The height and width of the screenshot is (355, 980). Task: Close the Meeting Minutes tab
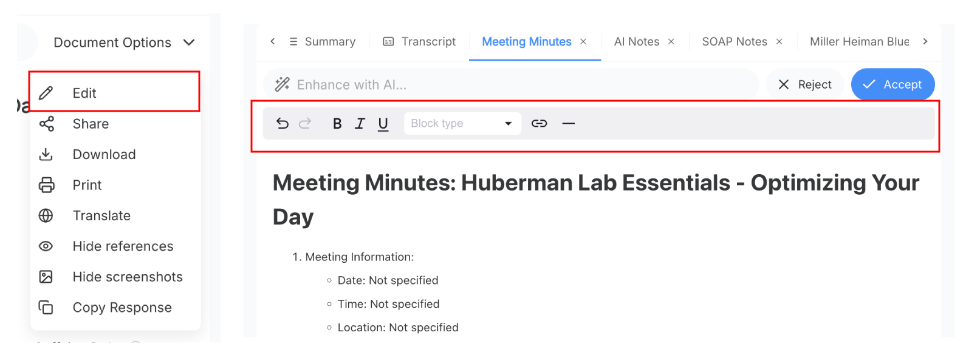(x=583, y=42)
